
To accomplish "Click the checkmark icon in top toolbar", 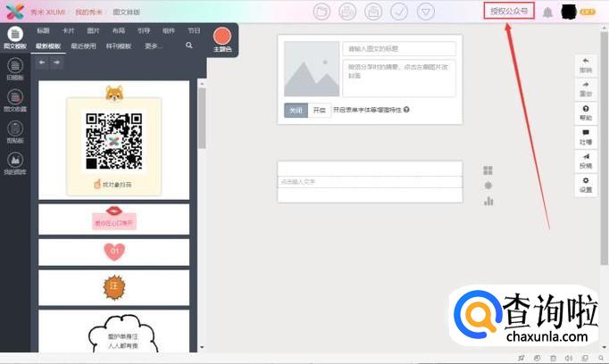I will (x=399, y=12).
